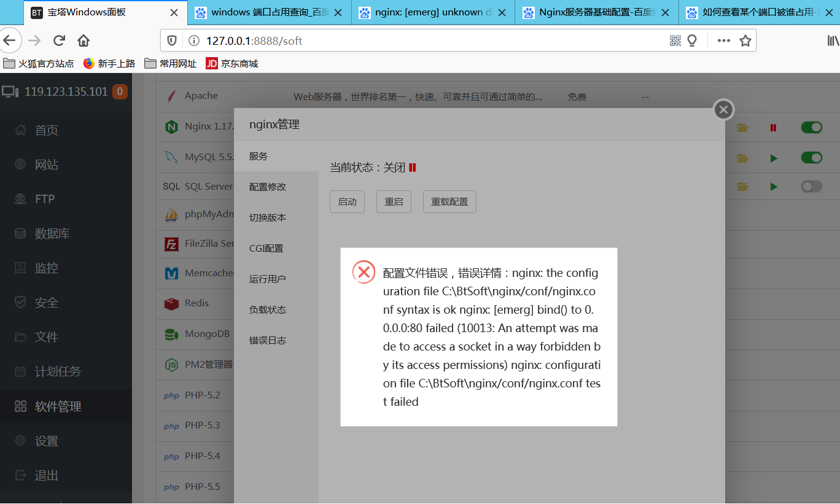Screen dimensions: 840x504
Task: Open the tracking protection shield icon
Action: click(172, 41)
